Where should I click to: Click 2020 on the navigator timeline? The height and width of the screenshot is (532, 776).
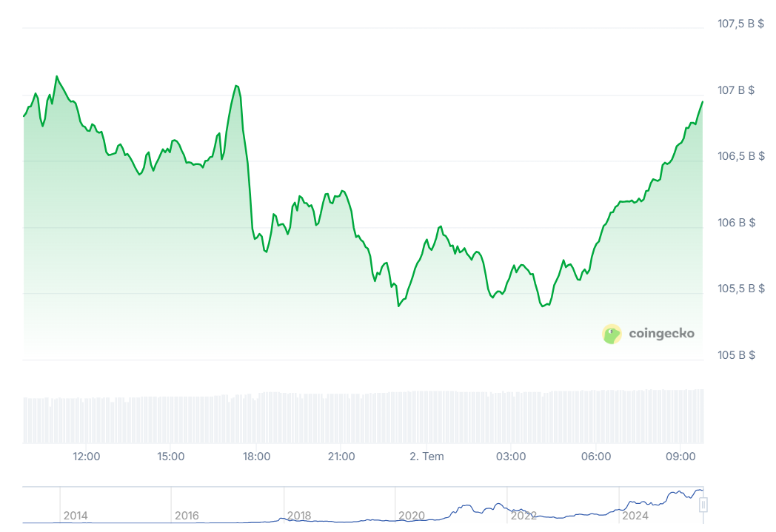[411, 516]
